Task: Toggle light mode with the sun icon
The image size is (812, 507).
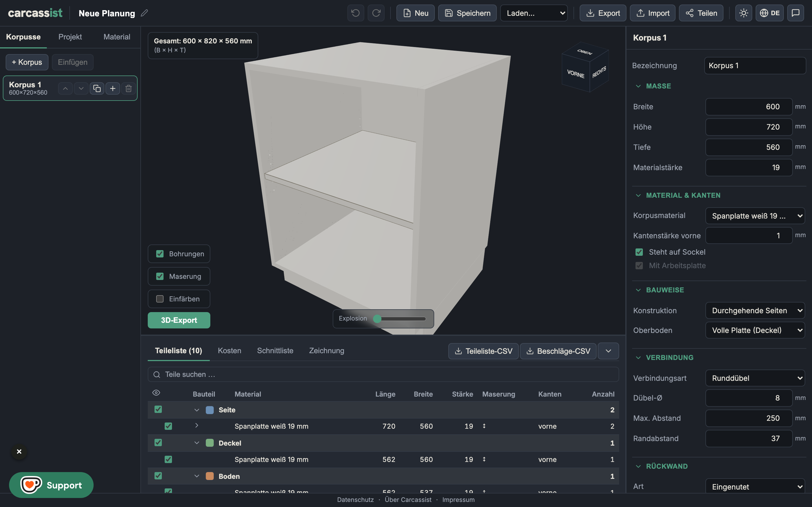Action: 743,13
